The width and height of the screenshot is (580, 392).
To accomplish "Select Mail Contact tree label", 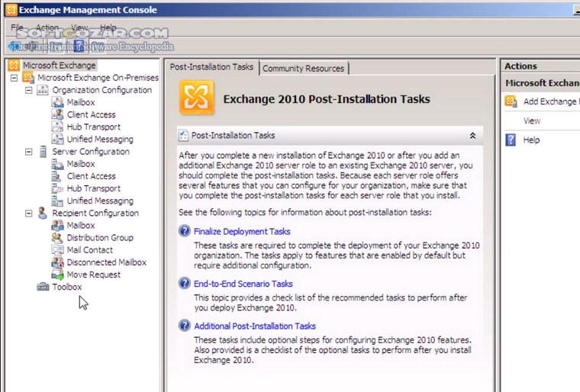I will point(89,250).
